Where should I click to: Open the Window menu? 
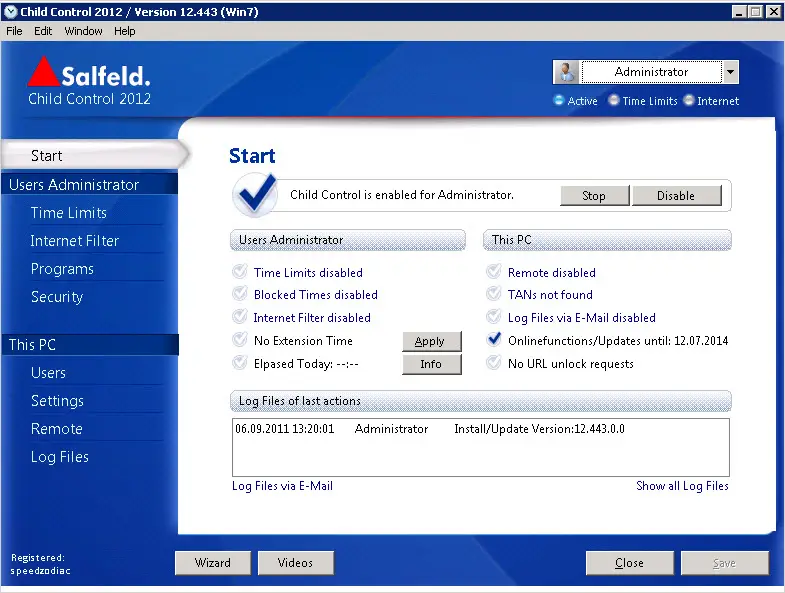coord(83,31)
